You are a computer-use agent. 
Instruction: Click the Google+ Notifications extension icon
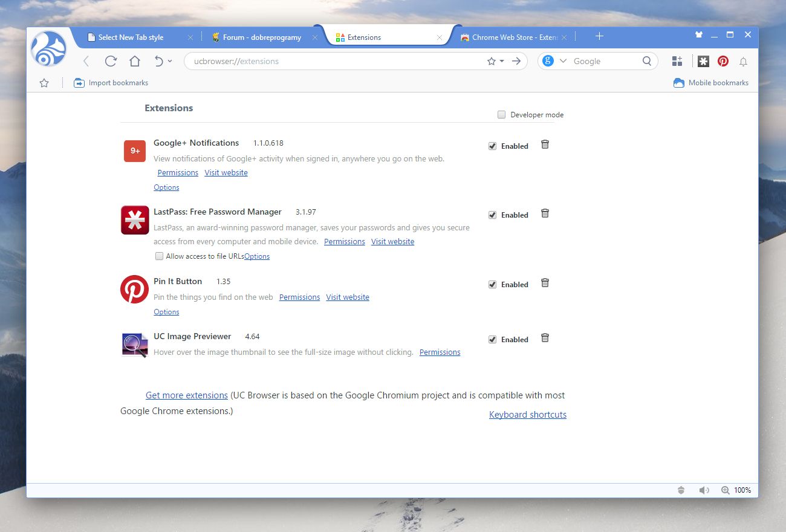tap(135, 151)
